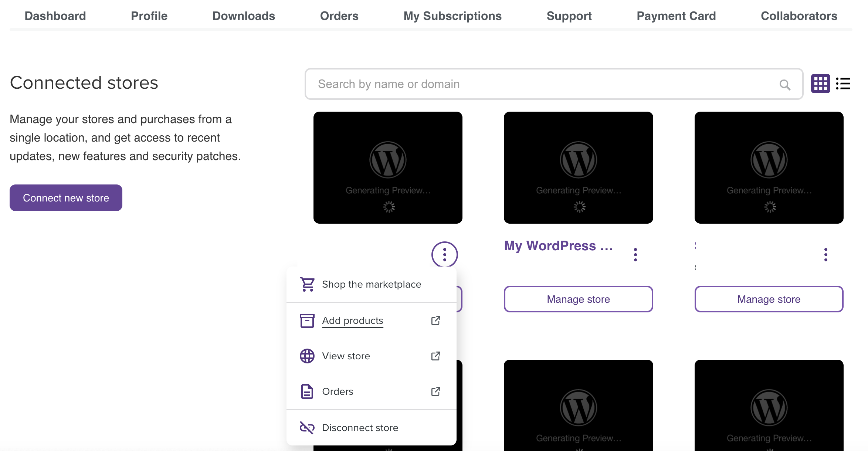Click the broken chain icon beside Disconnect store
The image size is (868, 451).
click(306, 427)
